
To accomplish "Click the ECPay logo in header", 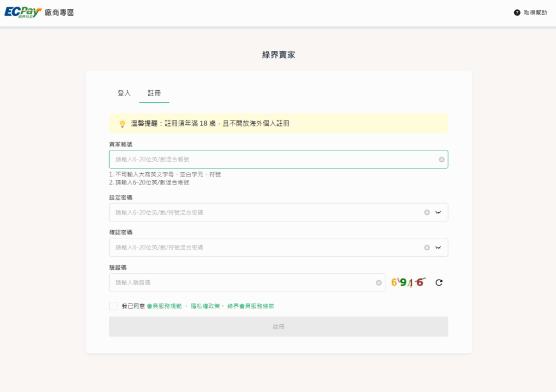I will pyautogui.click(x=23, y=12).
